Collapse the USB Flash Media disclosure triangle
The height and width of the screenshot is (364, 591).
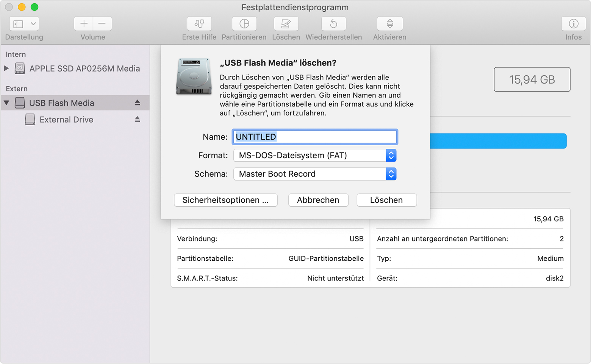coord(6,103)
